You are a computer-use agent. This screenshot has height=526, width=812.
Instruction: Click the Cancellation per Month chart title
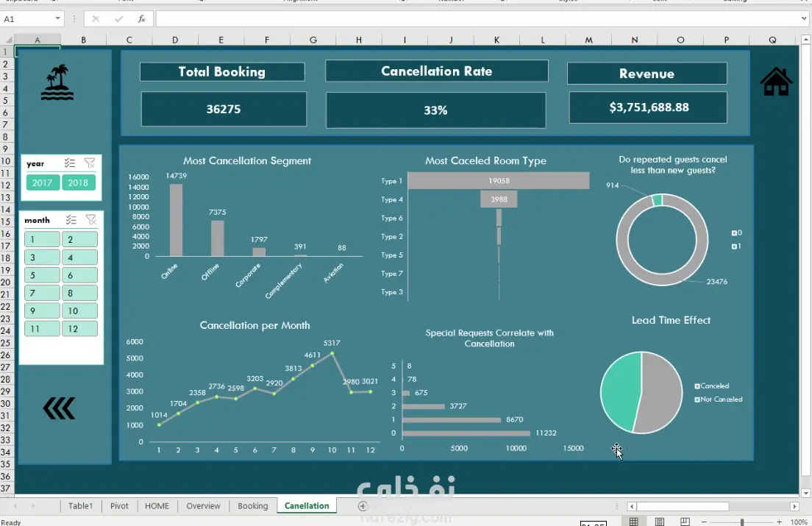click(x=254, y=325)
